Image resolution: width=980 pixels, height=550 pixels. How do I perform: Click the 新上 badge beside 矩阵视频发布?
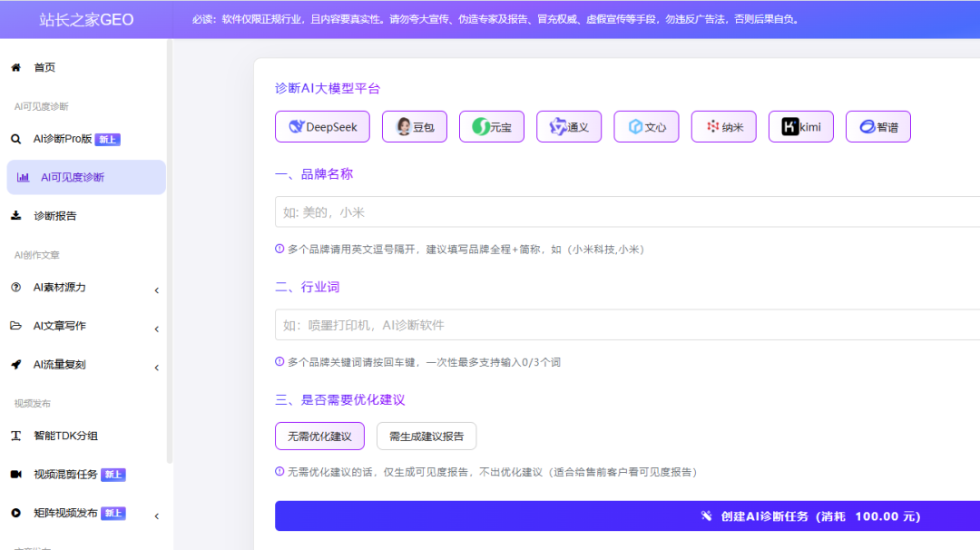[x=113, y=513]
